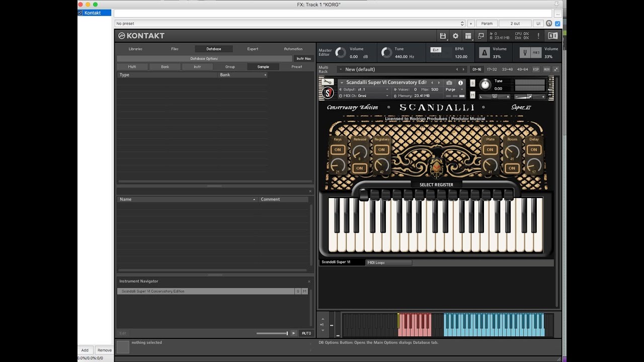Toggle the metronome icon

click(x=484, y=53)
